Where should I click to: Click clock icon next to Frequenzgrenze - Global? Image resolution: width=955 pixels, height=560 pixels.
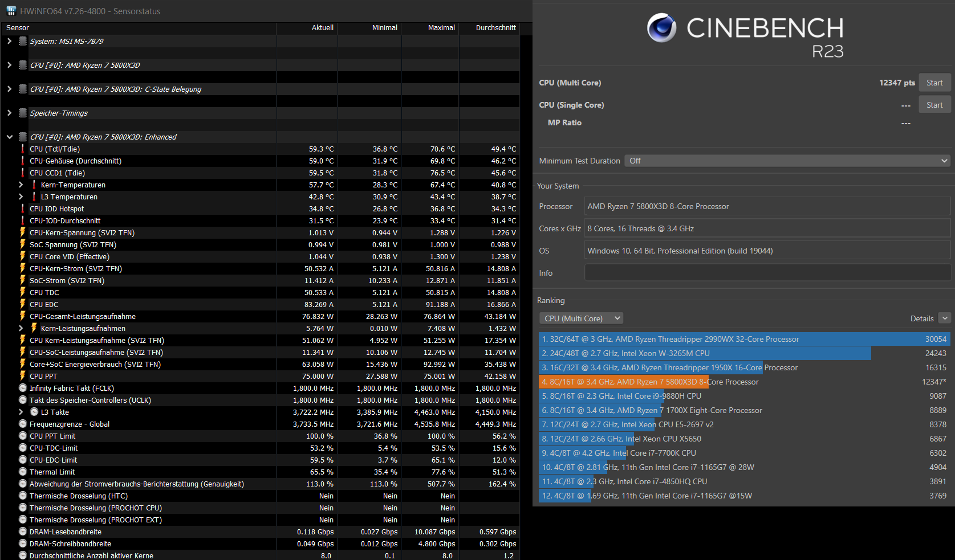click(23, 424)
